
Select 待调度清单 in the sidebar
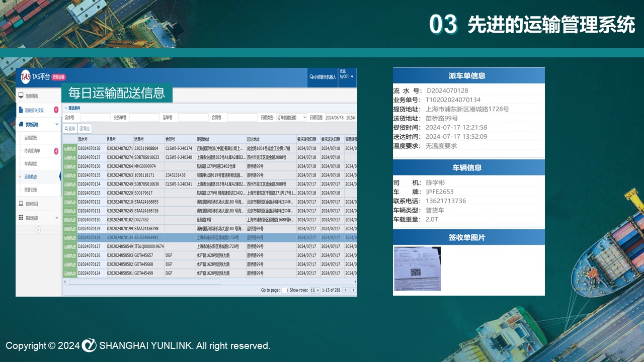[x=32, y=151]
